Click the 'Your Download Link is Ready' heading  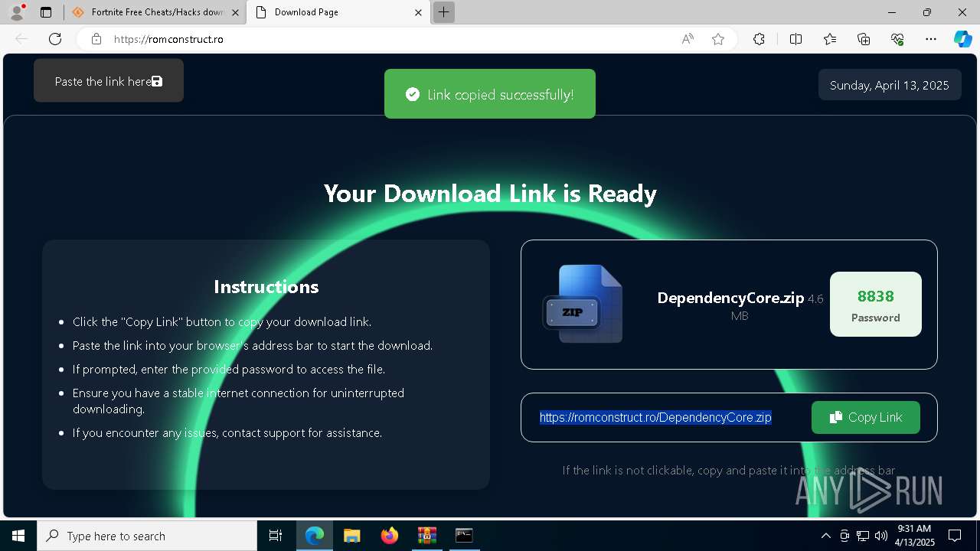click(490, 194)
